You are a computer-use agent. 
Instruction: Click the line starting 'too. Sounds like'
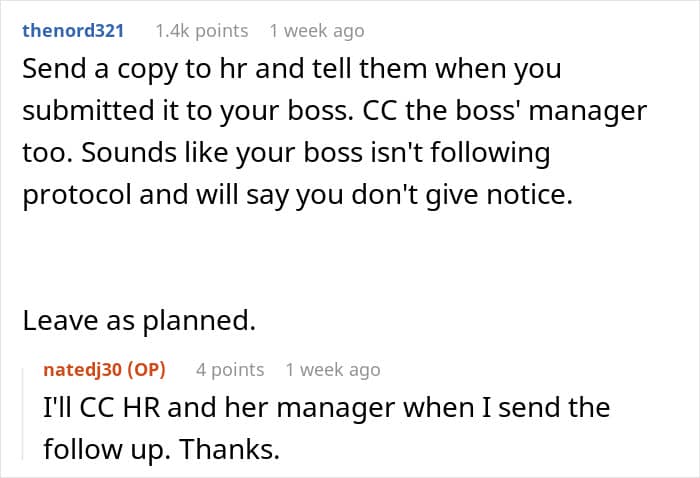pos(286,154)
